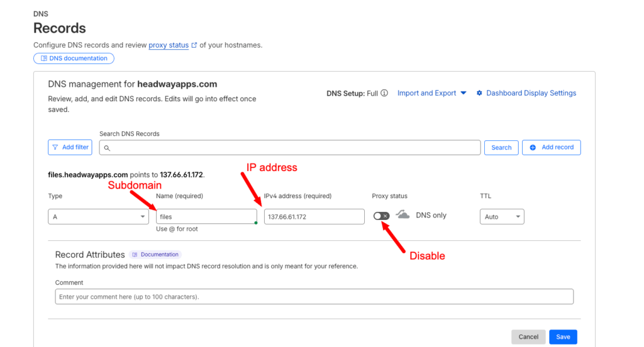Click the Comment text field

314,297
